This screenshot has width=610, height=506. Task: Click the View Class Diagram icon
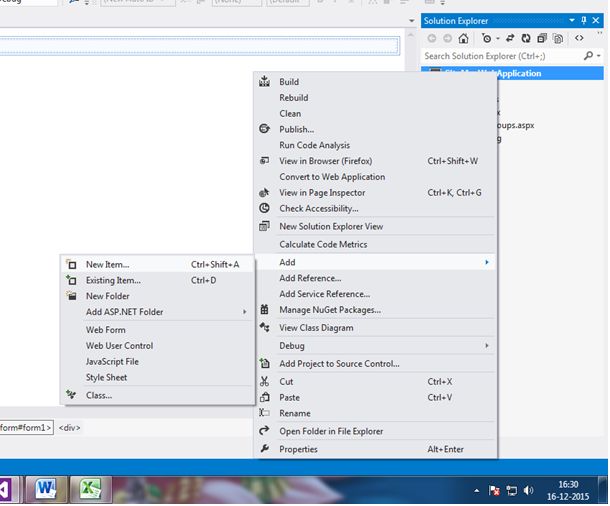tap(265, 327)
